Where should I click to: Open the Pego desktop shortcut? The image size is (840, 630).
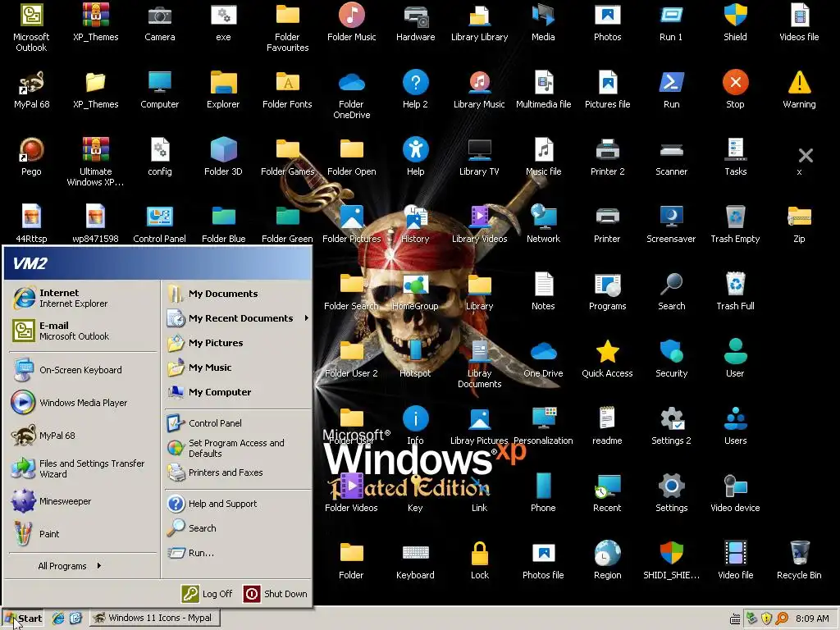(31, 157)
